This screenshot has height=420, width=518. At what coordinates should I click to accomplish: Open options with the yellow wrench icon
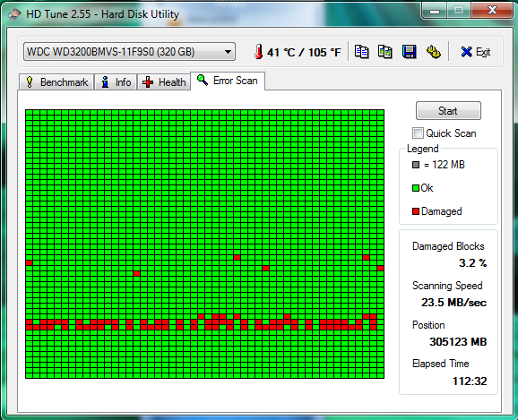[x=433, y=52]
